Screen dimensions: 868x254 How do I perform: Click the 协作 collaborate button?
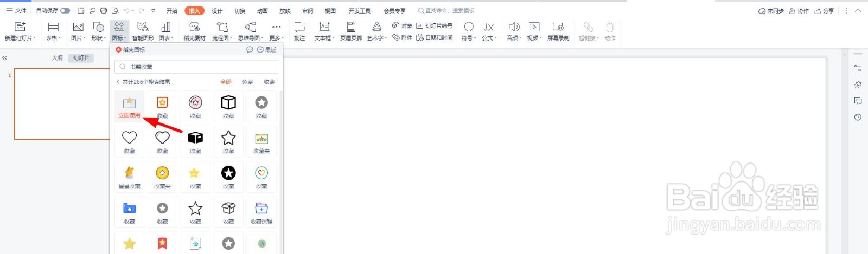tap(799, 11)
